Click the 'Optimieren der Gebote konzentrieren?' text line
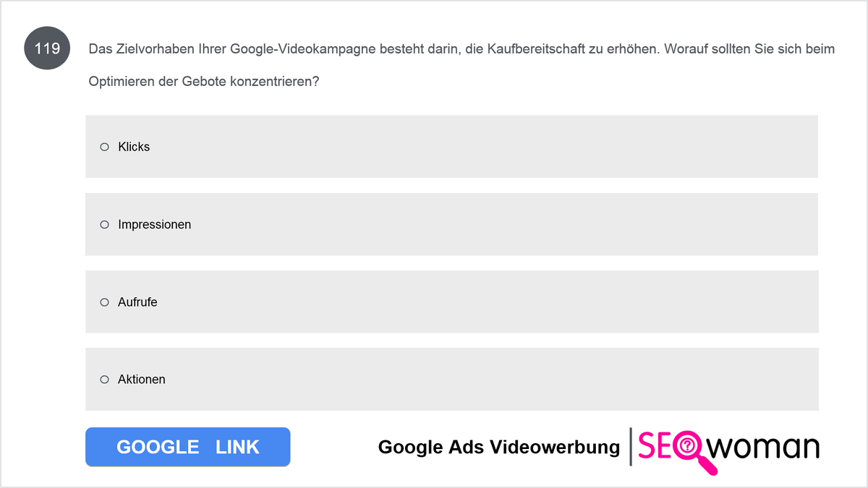The width and height of the screenshot is (868, 488). click(204, 82)
